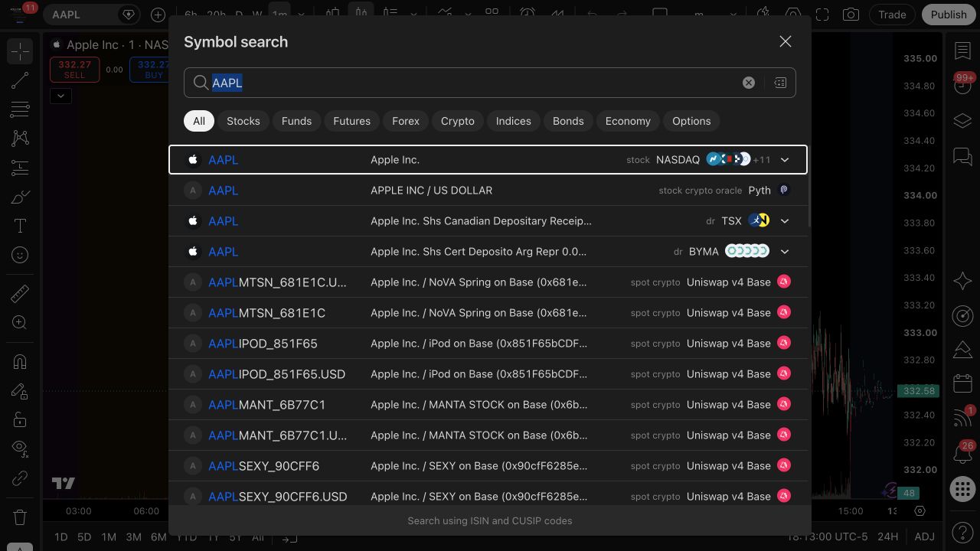
Task: Set chart range to 5D
Action: (x=84, y=536)
